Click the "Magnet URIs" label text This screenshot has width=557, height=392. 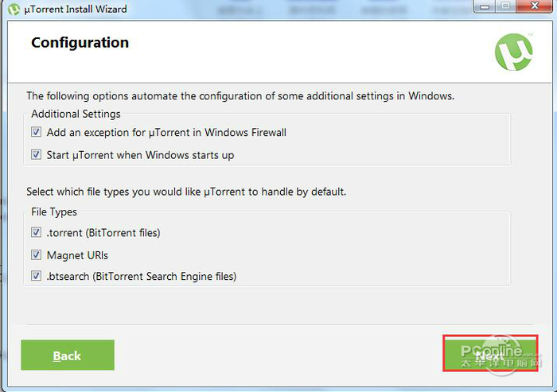(77, 255)
